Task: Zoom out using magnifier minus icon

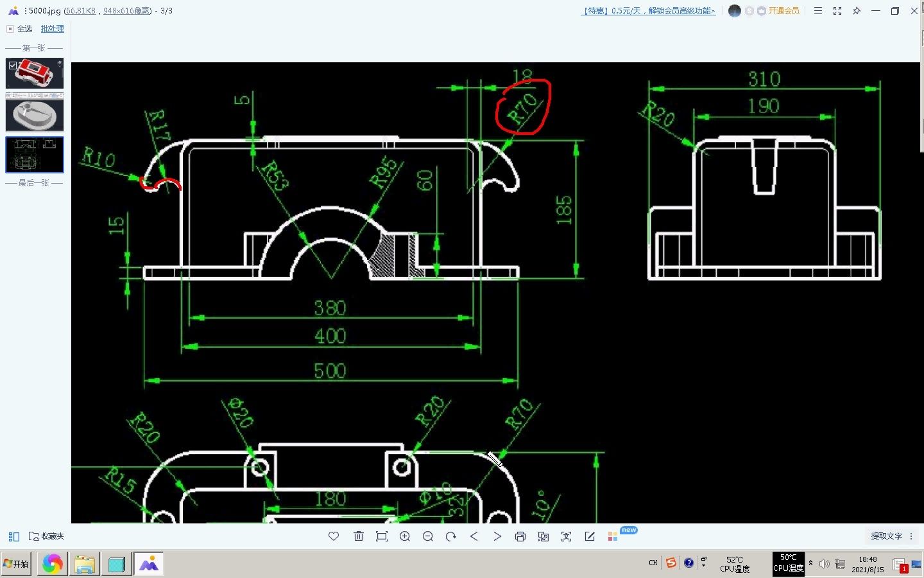Action: (428, 536)
